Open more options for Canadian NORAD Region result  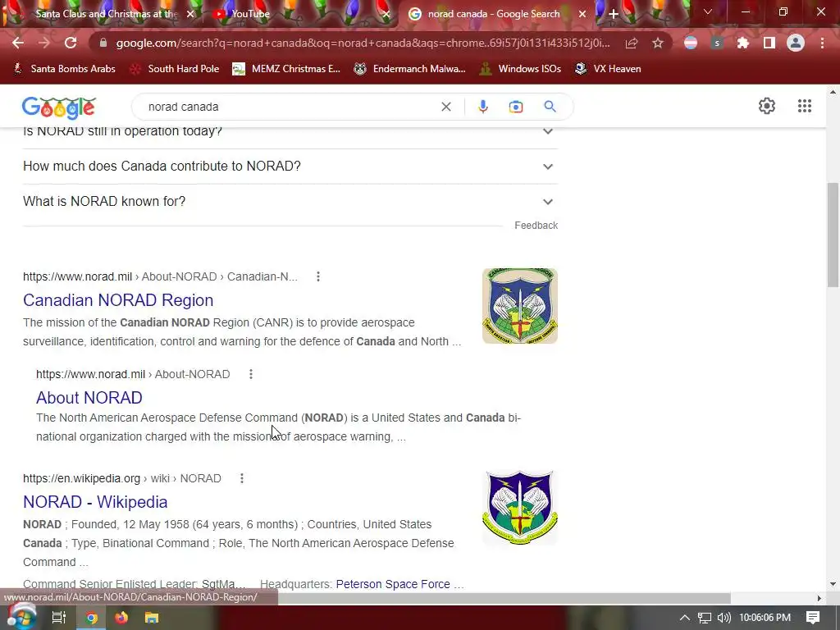pyautogui.click(x=318, y=276)
